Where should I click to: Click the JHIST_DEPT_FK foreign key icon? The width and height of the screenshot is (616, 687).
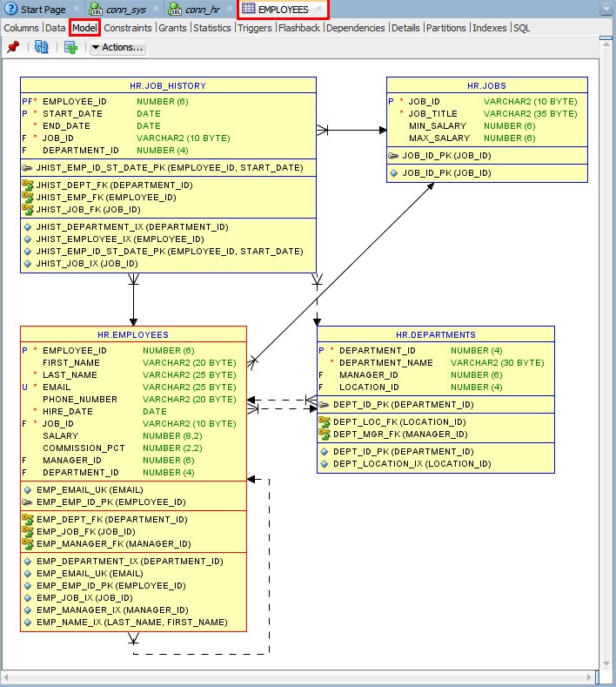tap(28, 185)
